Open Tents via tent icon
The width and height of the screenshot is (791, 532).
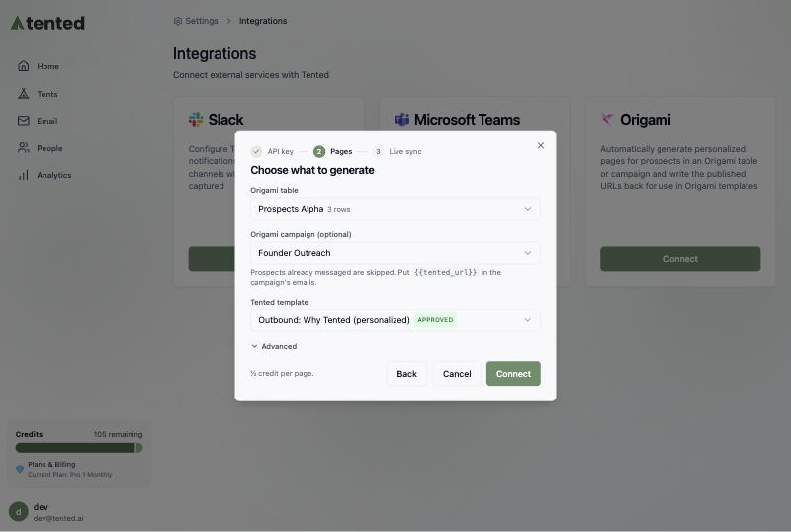click(x=23, y=94)
